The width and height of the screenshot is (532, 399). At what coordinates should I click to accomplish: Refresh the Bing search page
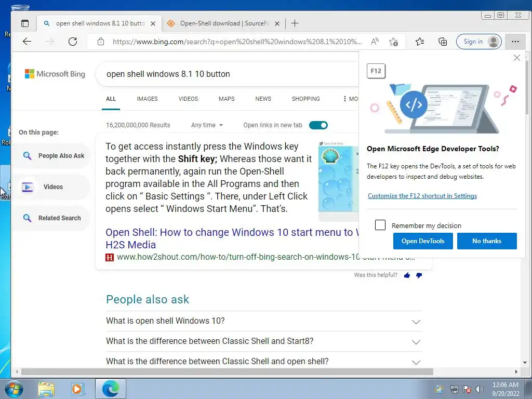coord(73,42)
